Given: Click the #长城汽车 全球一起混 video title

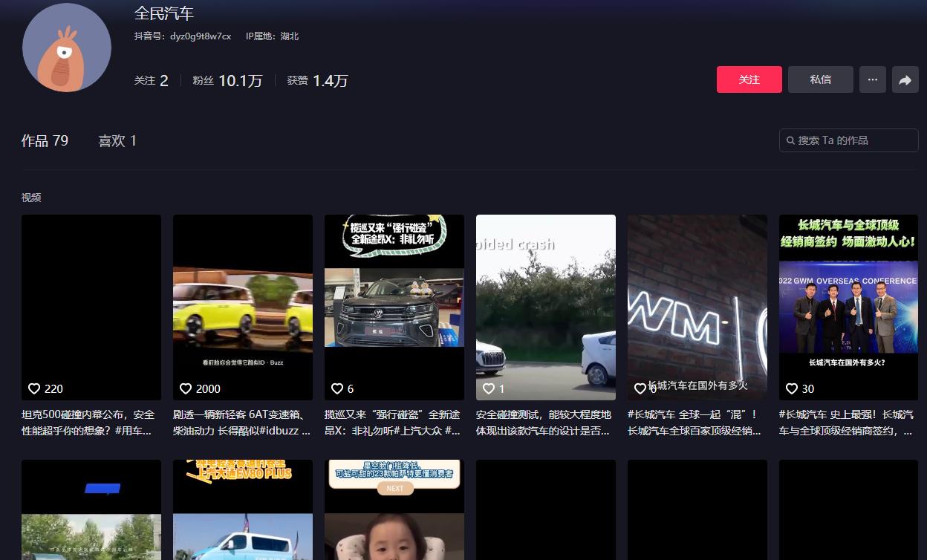Looking at the screenshot, I should click(695, 423).
